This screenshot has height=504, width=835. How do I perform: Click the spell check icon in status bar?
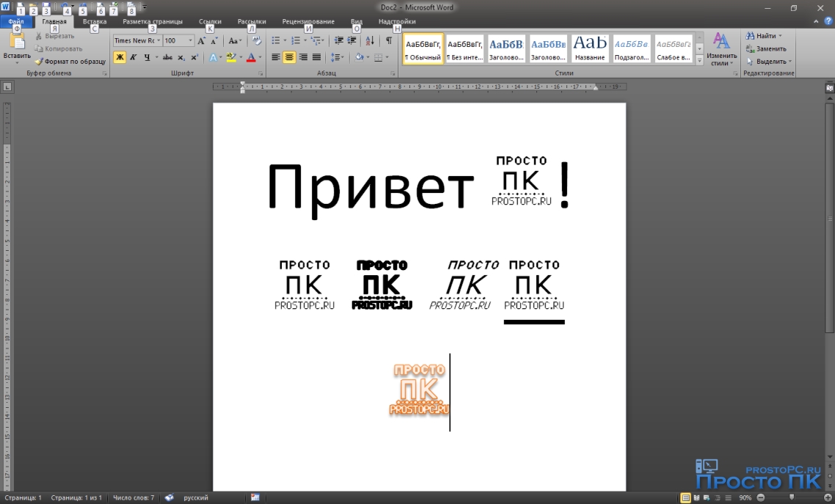pyautogui.click(x=169, y=497)
